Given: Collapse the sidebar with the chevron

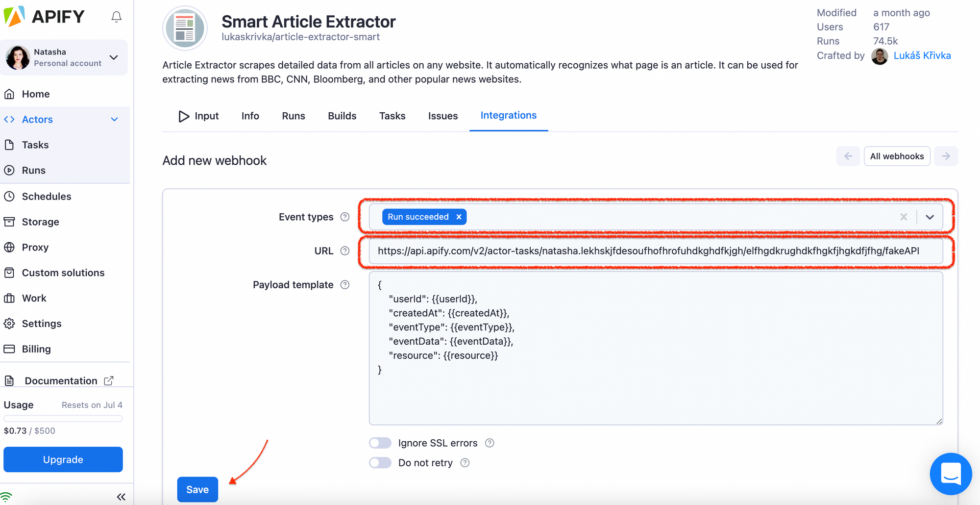Looking at the screenshot, I should click(x=121, y=496).
